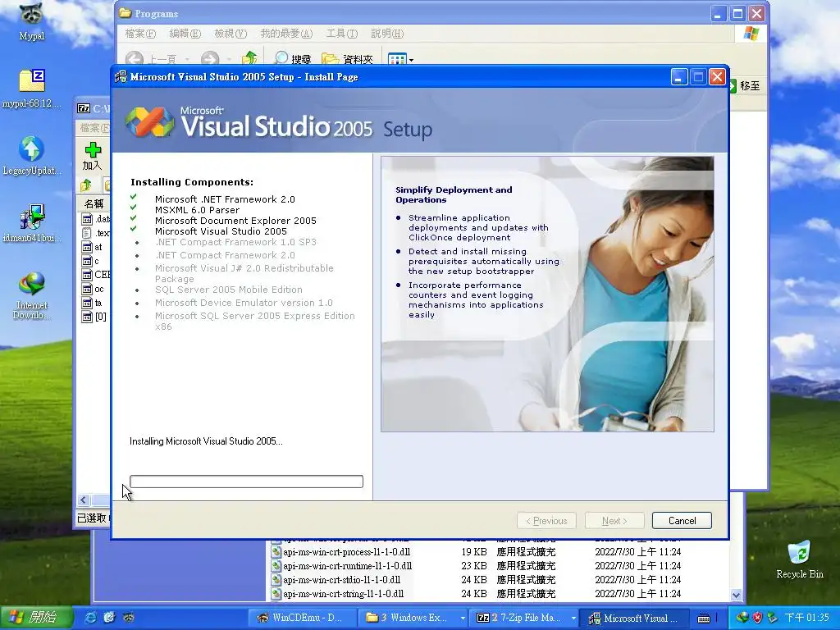Click MSXML 6.0 Parser component entry
840x630 pixels.
pyautogui.click(x=197, y=210)
